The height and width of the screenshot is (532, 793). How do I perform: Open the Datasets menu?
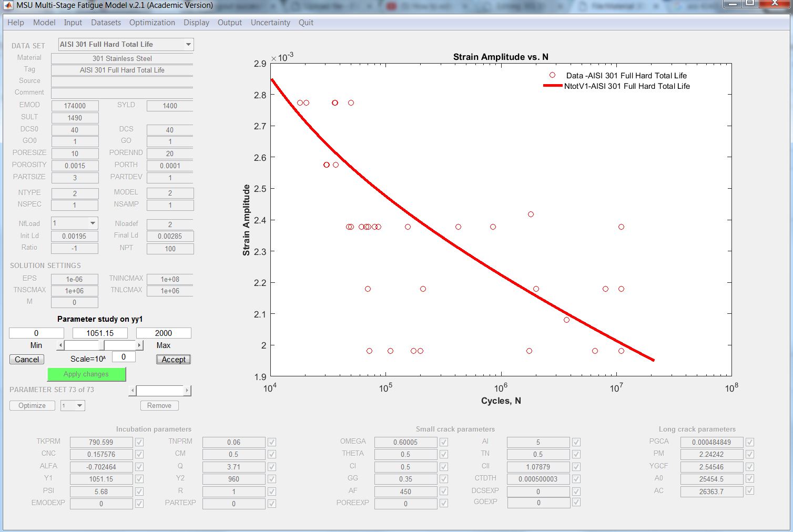106,23
